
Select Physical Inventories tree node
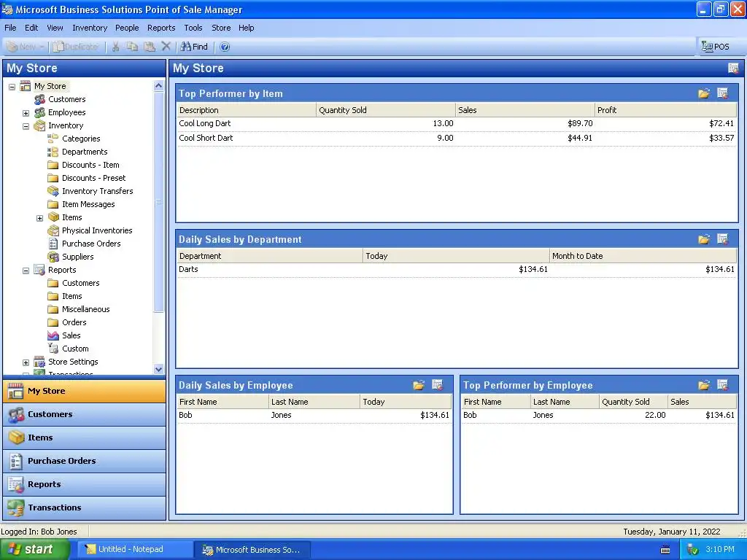point(97,230)
